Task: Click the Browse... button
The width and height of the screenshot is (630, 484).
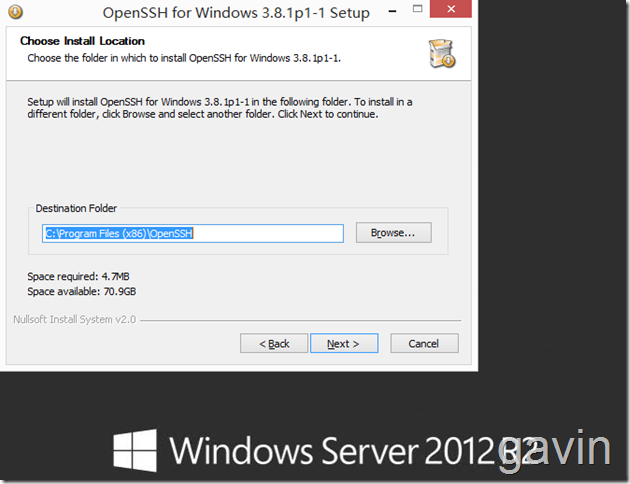Action: (393, 233)
